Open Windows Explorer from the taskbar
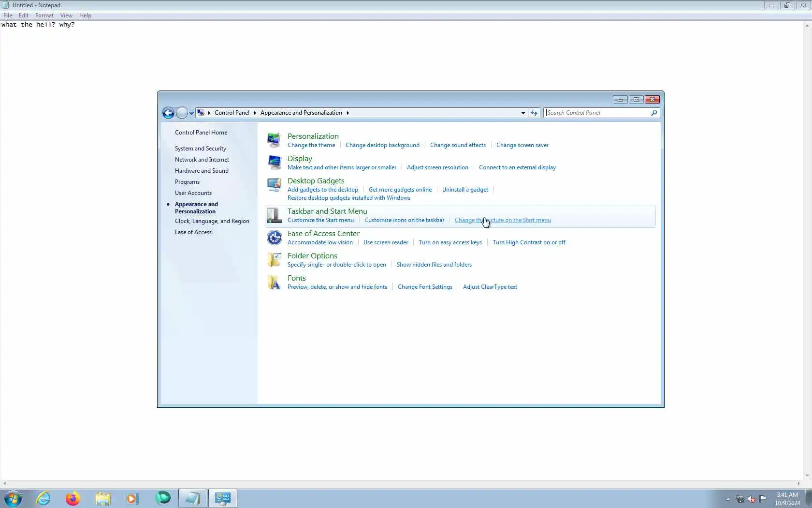The height and width of the screenshot is (508, 812). (x=103, y=498)
